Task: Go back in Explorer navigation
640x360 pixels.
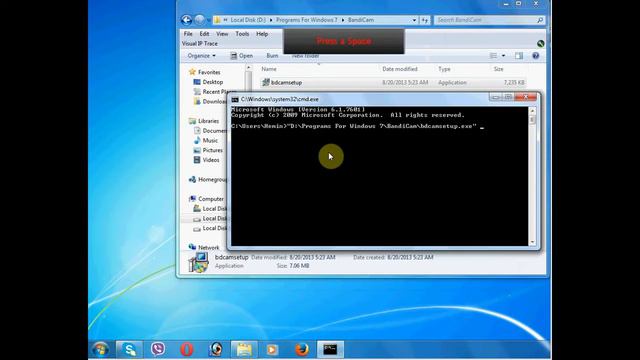Action: click(187, 20)
